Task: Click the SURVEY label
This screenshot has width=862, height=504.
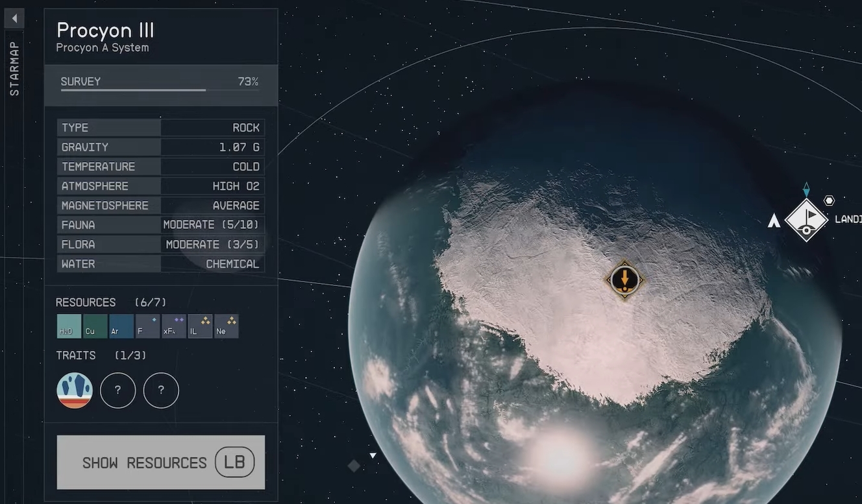Action: click(80, 82)
